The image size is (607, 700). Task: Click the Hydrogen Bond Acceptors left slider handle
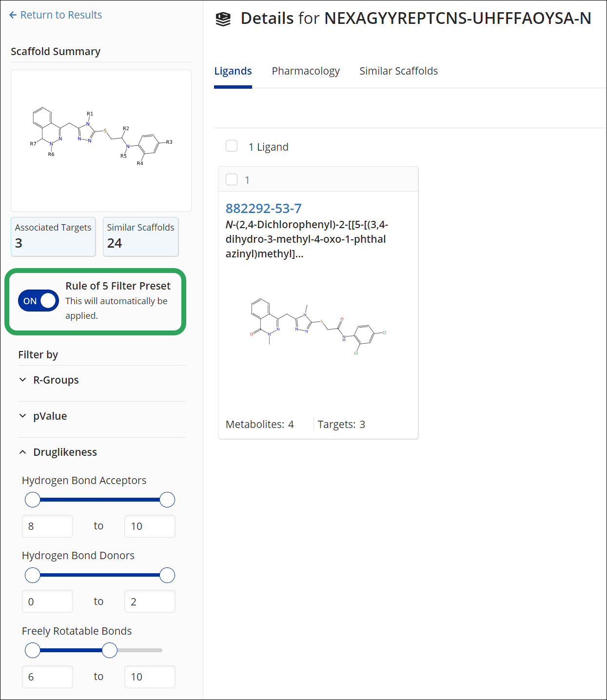(33, 500)
